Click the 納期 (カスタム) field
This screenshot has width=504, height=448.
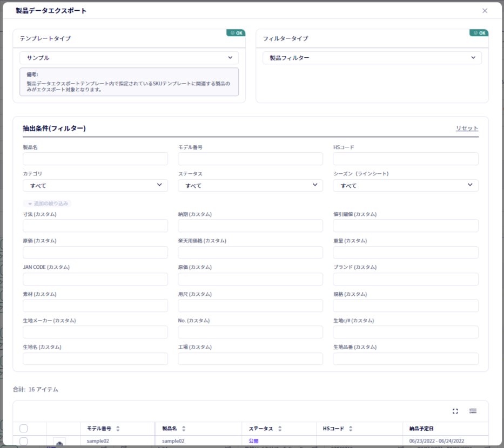click(251, 226)
